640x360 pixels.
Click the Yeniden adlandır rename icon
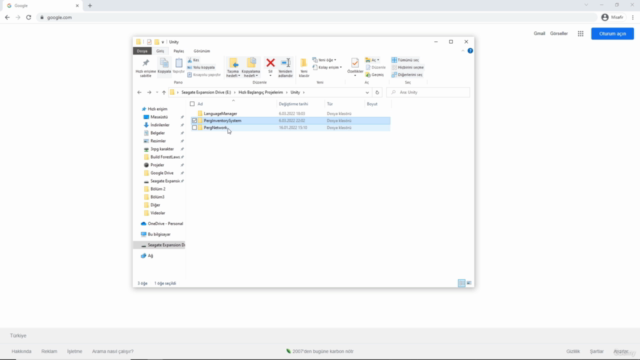click(x=286, y=67)
